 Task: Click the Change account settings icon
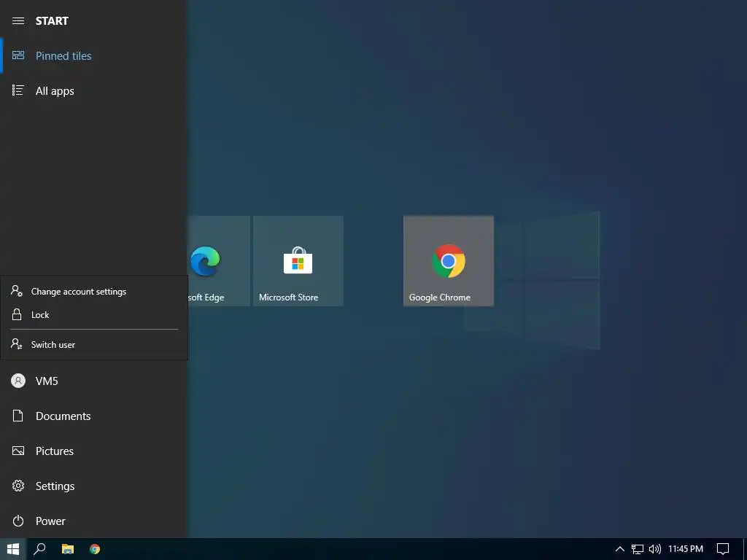coord(17,291)
